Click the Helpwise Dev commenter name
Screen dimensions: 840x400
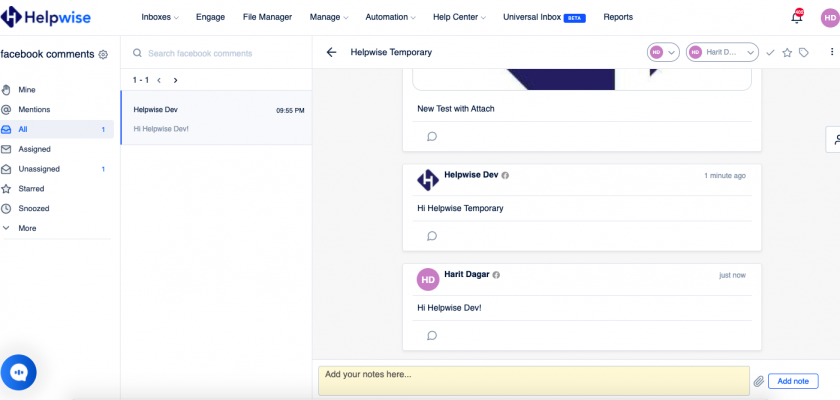point(471,175)
